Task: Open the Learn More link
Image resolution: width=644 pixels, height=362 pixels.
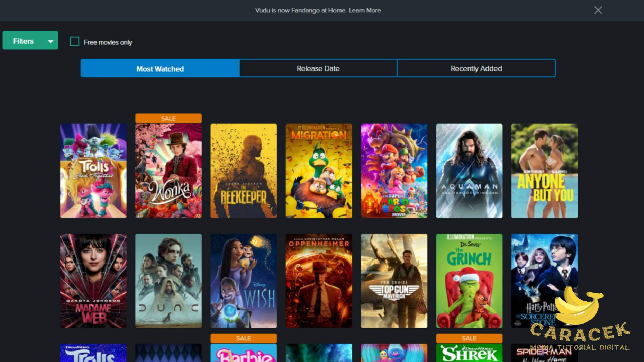Action: coord(365,10)
